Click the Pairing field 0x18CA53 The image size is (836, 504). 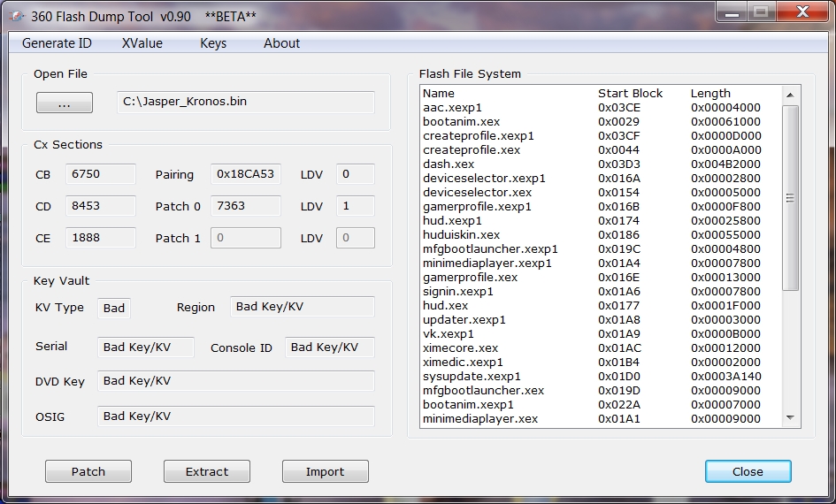click(x=246, y=174)
